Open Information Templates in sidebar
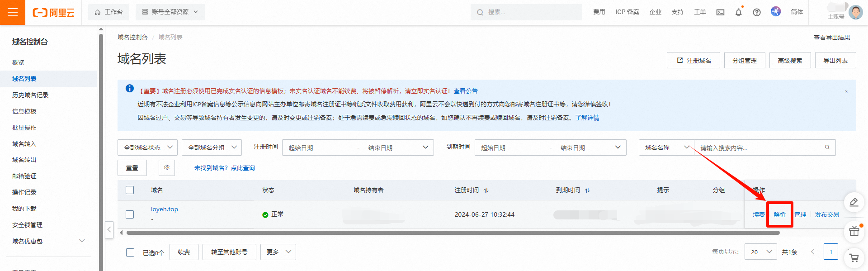Image resolution: width=868 pixels, height=271 pixels. (x=24, y=111)
